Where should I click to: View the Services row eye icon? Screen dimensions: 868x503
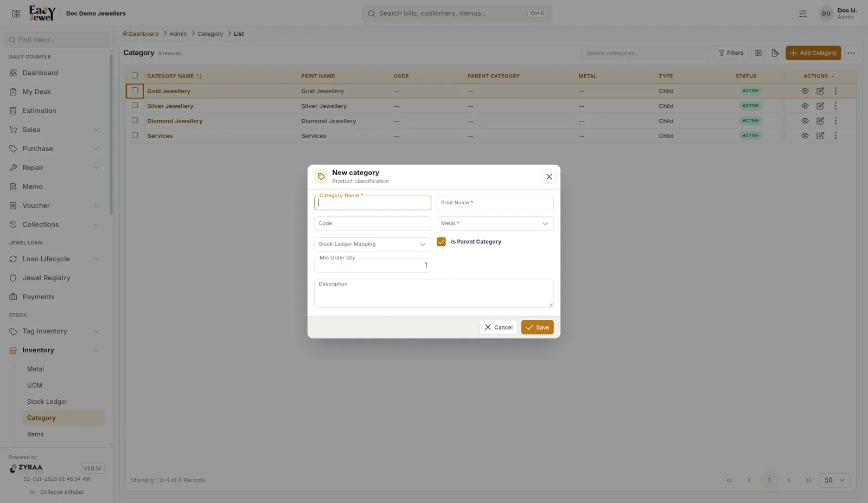805,136
